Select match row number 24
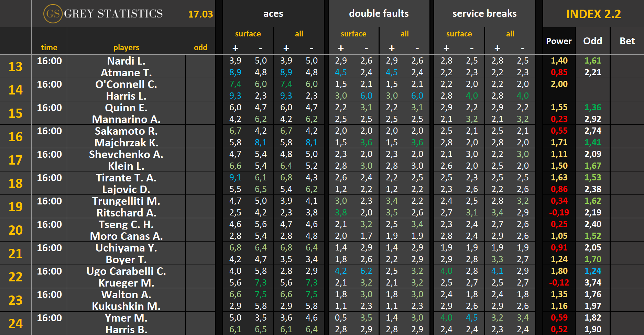Screen dimensions: 644x335 pyautogui.click(x=15, y=323)
